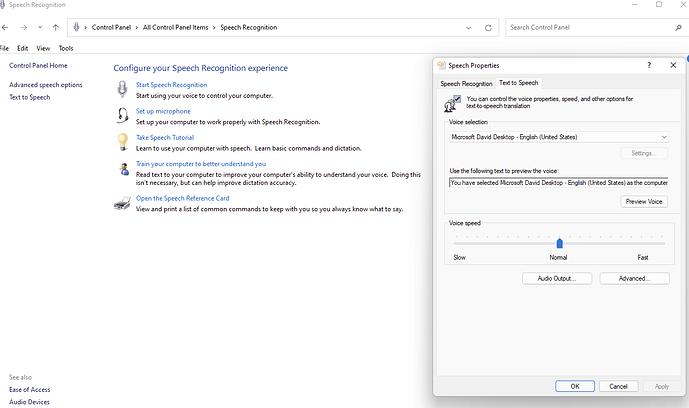Open the Edit menu
The width and height of the screenshot is (689, 408).
pyautogui.click(x=22, y=48)
